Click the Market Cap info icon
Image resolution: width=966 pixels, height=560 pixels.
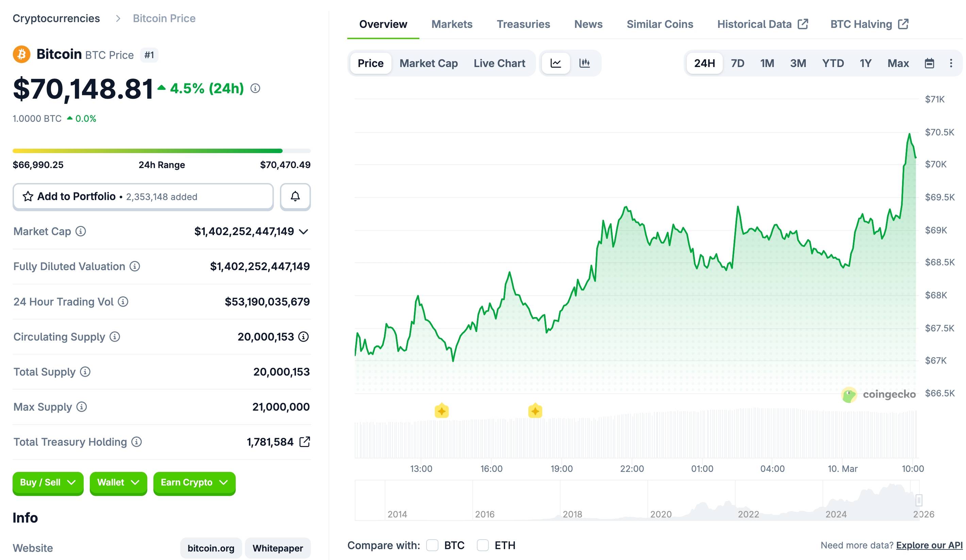(x=81, y=231)
